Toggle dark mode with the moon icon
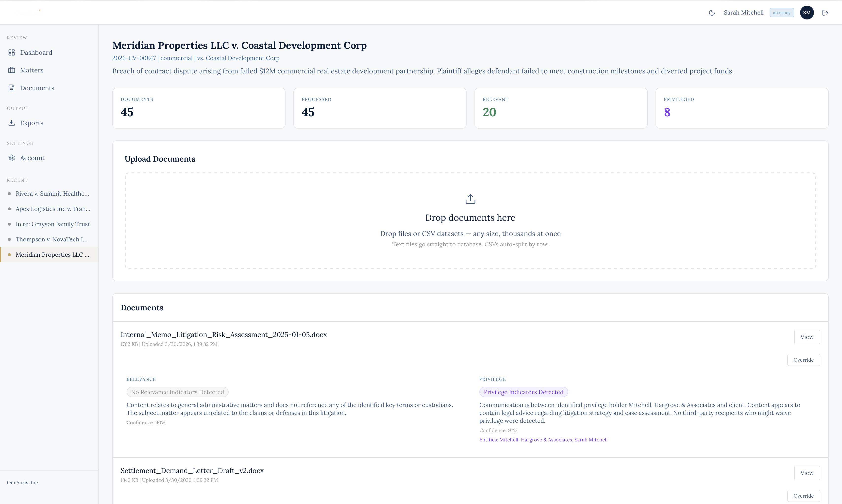The height and width of the screenshot is (504, 842). point(712,13)
